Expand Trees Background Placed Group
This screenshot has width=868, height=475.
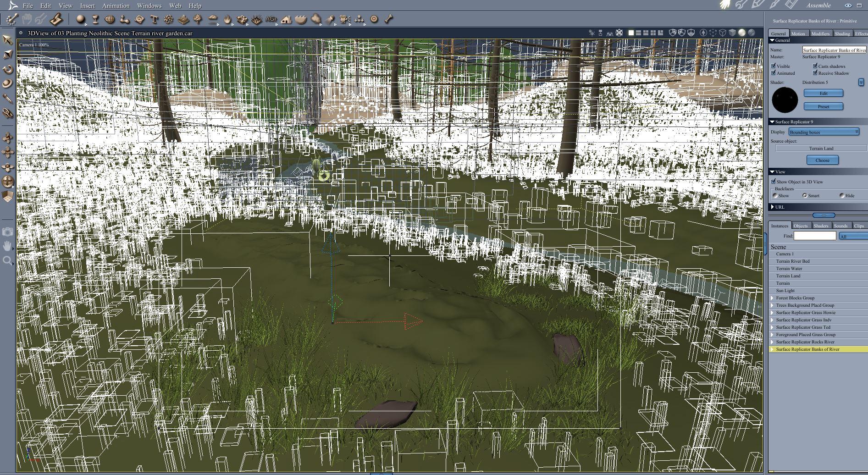coord(772,305)
